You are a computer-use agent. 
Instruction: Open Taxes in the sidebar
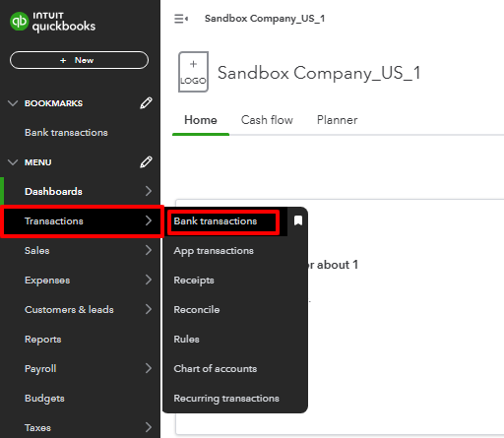click(37, 427)
